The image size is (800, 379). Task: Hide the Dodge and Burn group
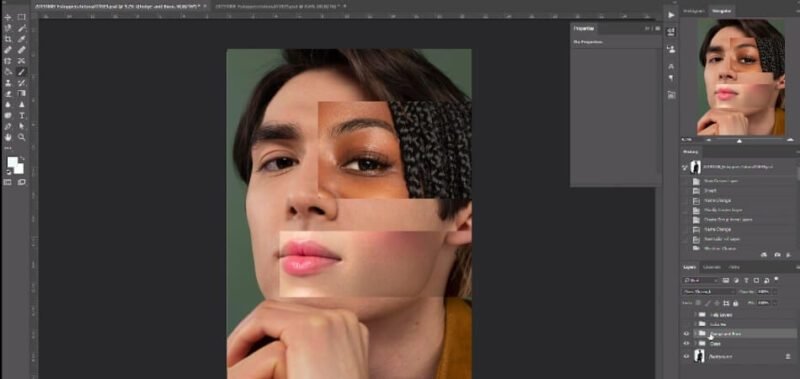point(686,334)
